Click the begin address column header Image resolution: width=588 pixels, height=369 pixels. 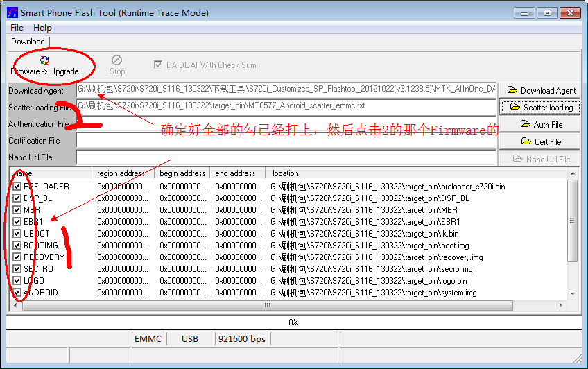click(x=182, y=173)
